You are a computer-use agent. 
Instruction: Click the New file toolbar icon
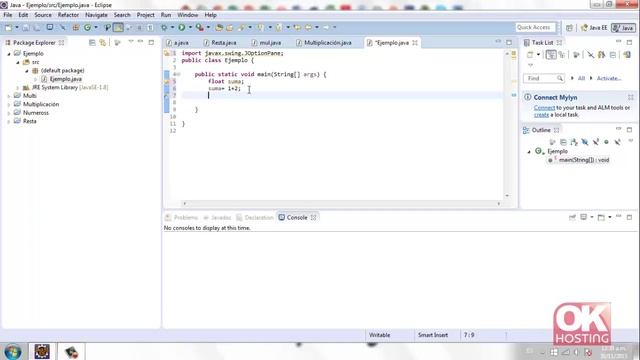point(8,27)
